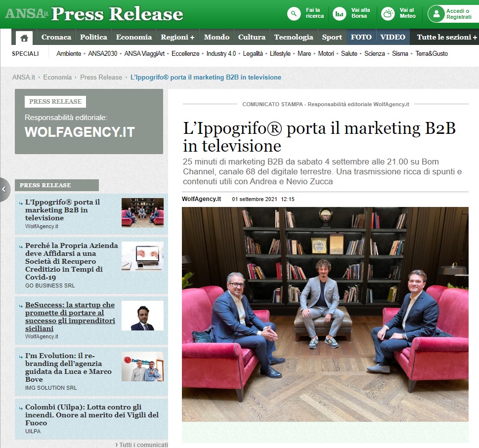The image size is (479, 448).
Task: Expand the Regioni + menu
Action: [x=178, y=37]
